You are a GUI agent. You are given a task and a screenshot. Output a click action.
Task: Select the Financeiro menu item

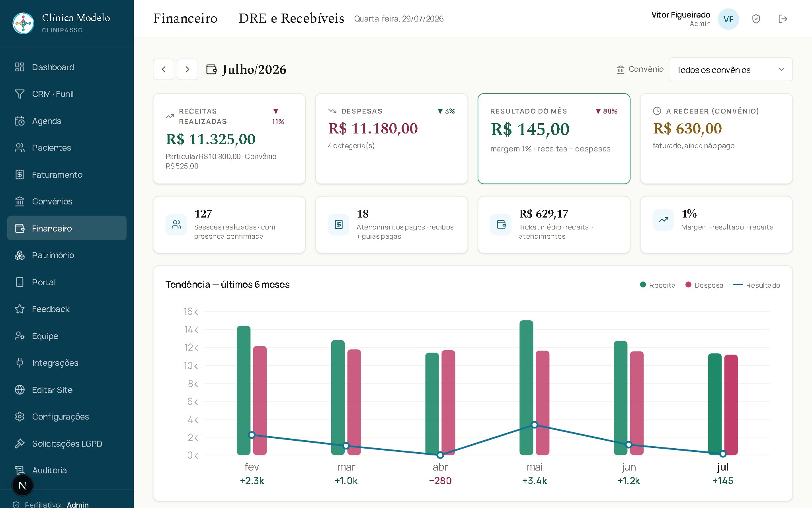[67, 228]
